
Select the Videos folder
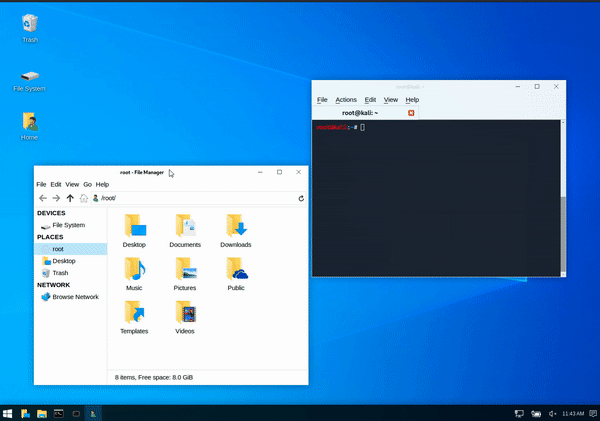(185, 316)
